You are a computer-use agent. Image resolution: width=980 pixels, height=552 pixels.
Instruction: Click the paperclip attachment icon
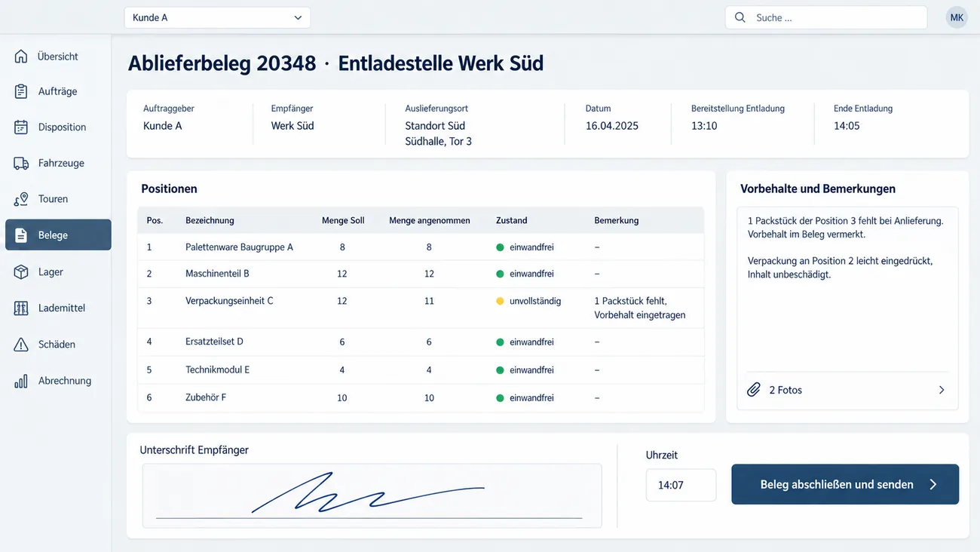point(753,390)
